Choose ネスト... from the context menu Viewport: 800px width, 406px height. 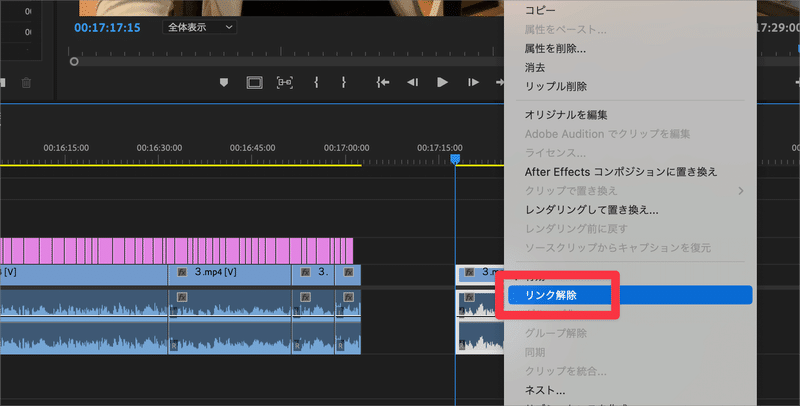click(545, 390)
